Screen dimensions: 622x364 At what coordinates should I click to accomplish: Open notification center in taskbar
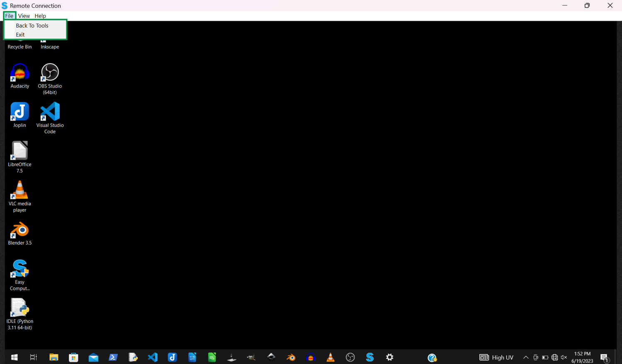coord(605,358)
